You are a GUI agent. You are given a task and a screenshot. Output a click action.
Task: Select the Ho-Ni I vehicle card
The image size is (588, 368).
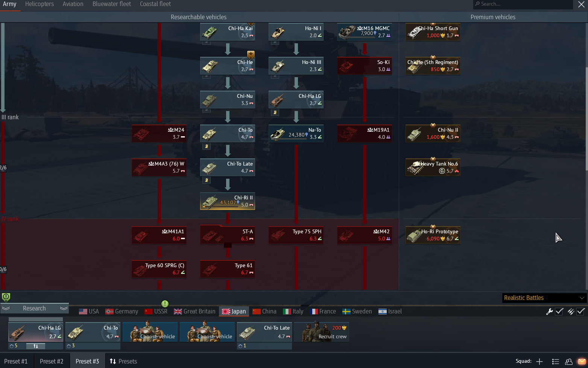[x=296, y=32]
